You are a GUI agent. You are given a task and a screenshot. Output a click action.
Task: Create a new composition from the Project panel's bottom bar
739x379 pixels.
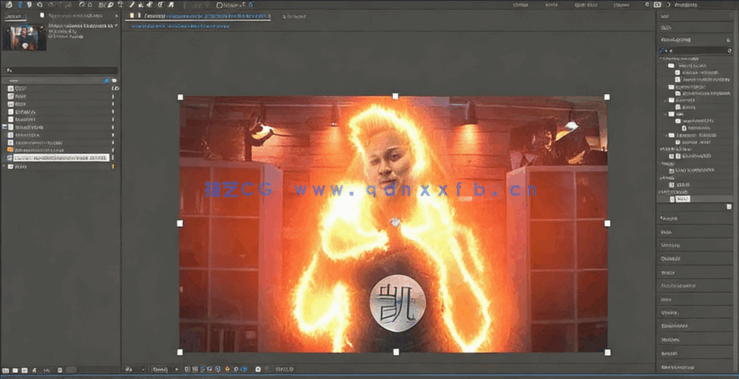point(25,370)
